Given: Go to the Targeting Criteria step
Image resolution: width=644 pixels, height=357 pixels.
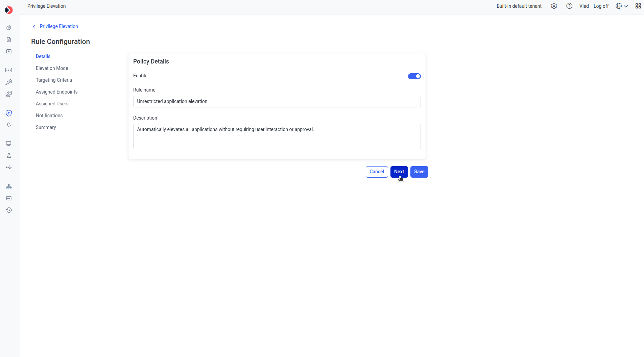Looking at the screenshot, I should click(x=54, y=80).
